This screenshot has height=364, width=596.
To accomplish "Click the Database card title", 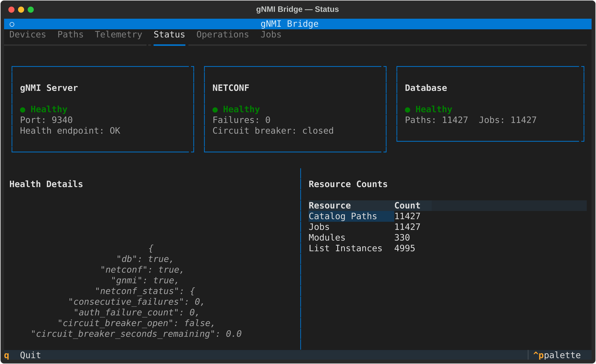I will pos(426,88).
